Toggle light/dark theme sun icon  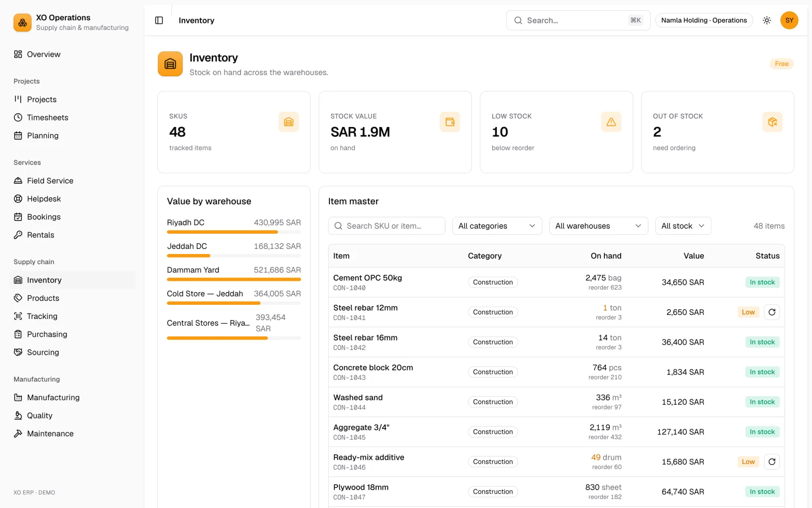[x=767, y=20]
